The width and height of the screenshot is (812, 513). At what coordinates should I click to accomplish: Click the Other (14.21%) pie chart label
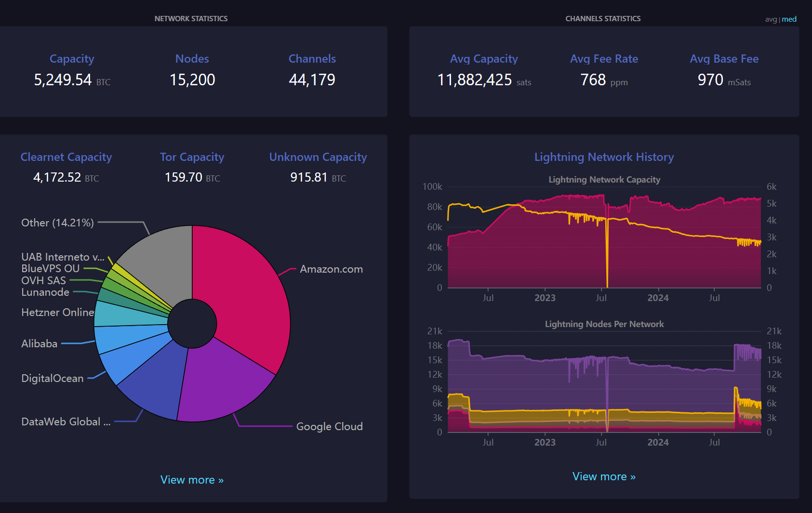click(57, 223)
